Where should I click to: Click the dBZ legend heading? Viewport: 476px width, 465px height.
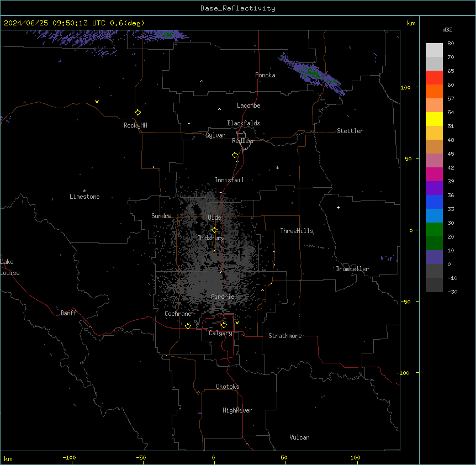click(447, 29)
